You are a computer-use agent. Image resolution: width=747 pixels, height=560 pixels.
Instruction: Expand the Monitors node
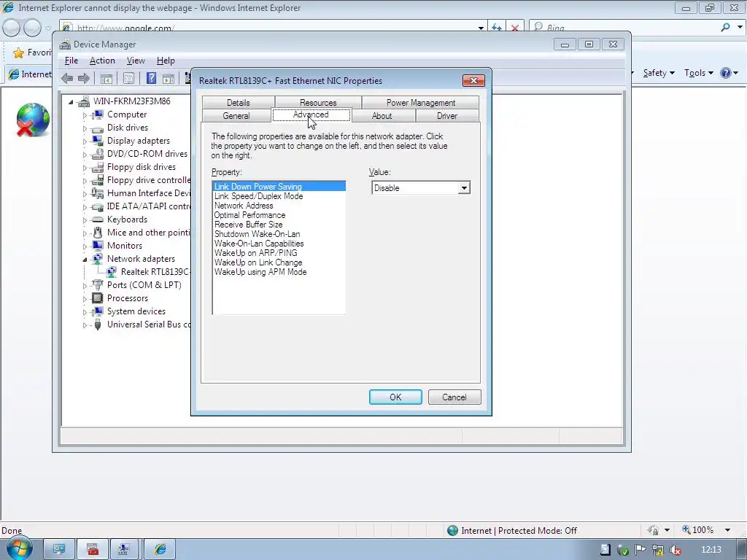point(85,246)
